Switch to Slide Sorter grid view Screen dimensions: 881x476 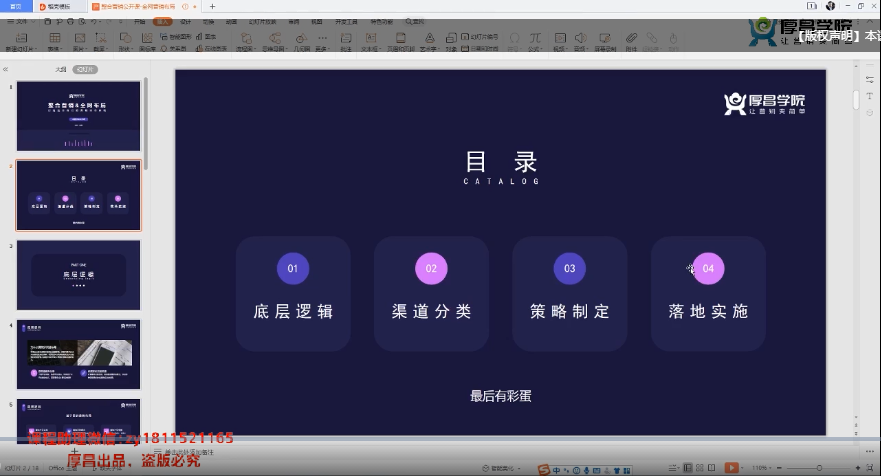[700, 468]
